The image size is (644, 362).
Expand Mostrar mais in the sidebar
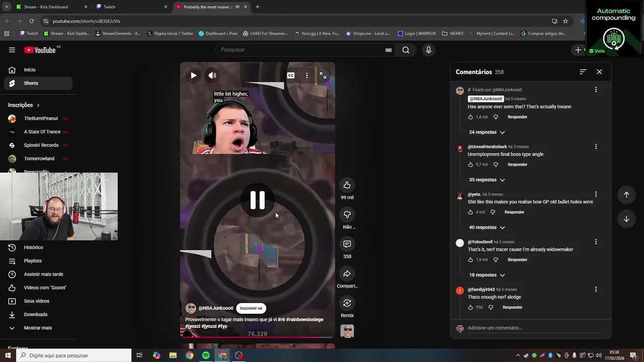coord(38,328)
